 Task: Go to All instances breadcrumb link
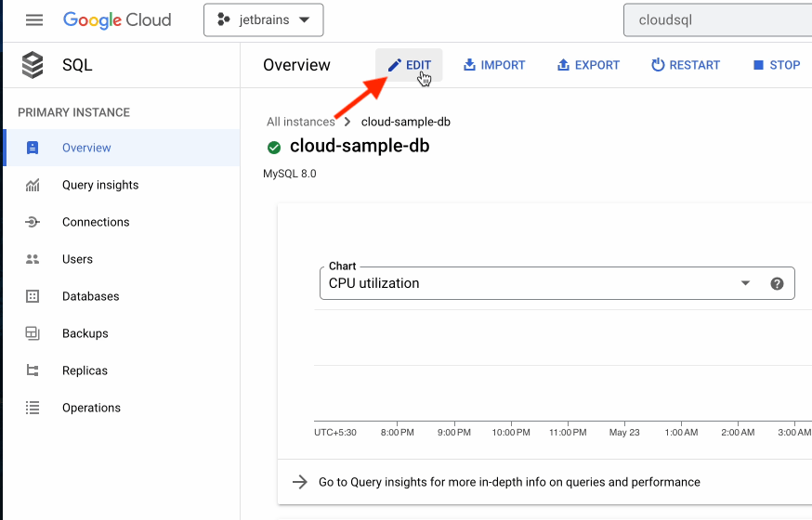300,122
